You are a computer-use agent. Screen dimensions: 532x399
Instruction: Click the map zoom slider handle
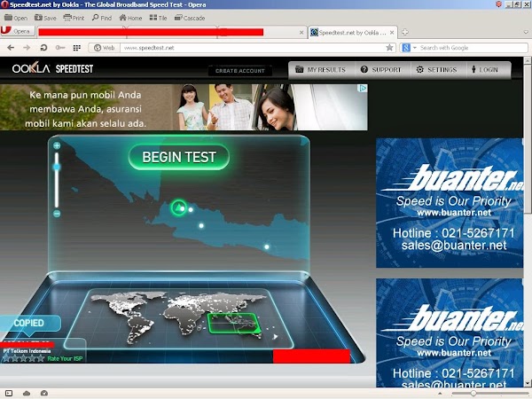tap(57, 167)
